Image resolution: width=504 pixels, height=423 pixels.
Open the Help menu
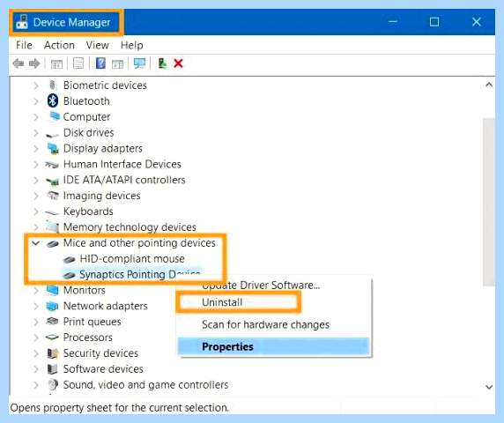pyautogui.click(x=132, y=45)
